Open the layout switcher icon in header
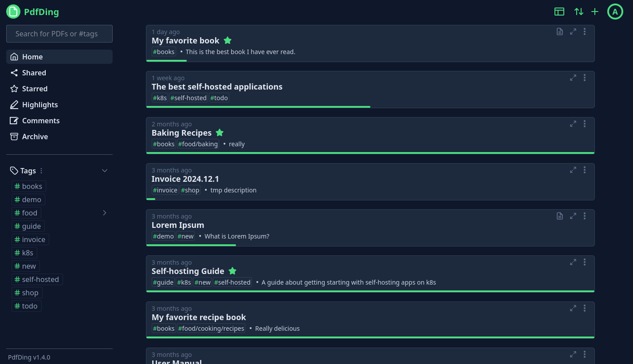Screen dimensions: 633x364 point(559,12)
